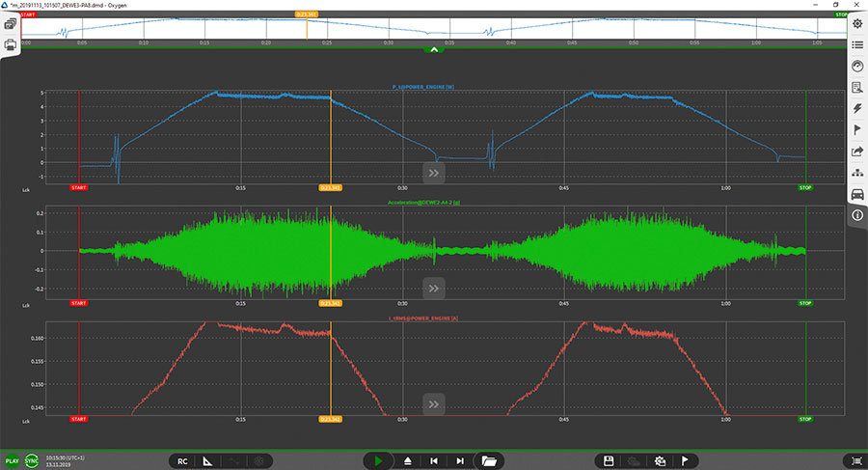Image resolution: width=868 pixels, height=470 pixels.
Task: Click the green STOP marker under acceleration chart
Action: 805,303
